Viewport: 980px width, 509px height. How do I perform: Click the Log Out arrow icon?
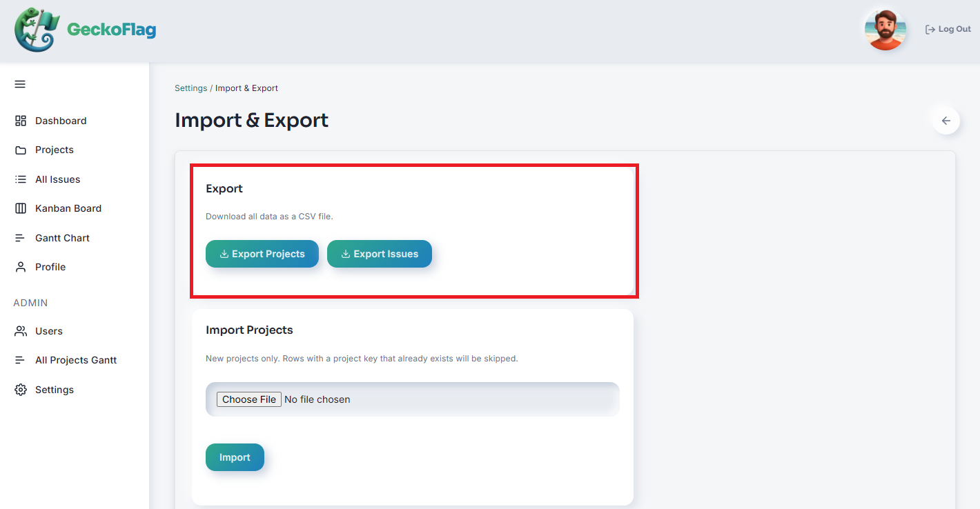tap(930, 30)
